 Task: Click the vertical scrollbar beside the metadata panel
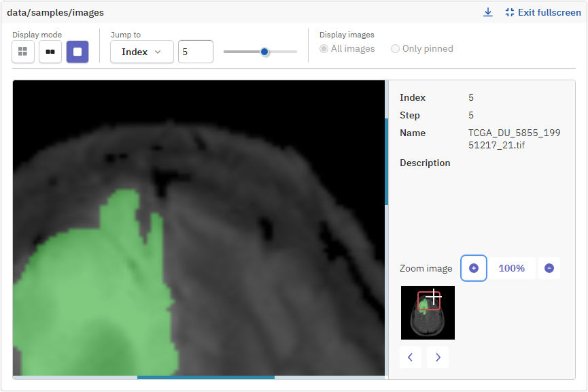[387, 157]
